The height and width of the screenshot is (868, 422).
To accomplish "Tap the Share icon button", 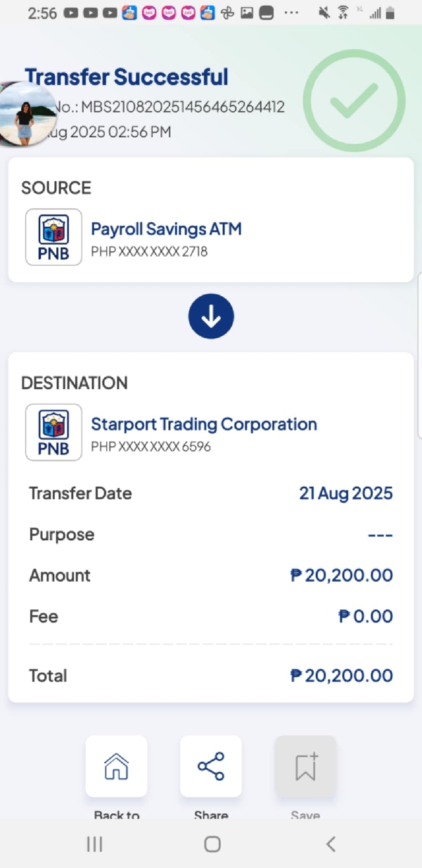I will [x=211, y=766].
